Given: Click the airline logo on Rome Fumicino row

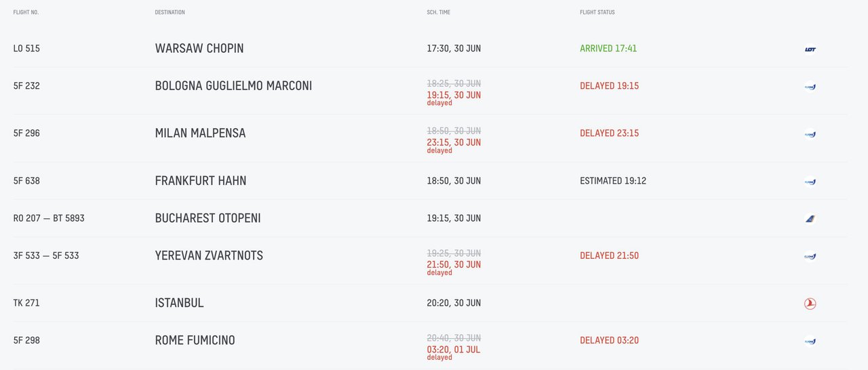Looking at the screenshot, I should point(810,340).
